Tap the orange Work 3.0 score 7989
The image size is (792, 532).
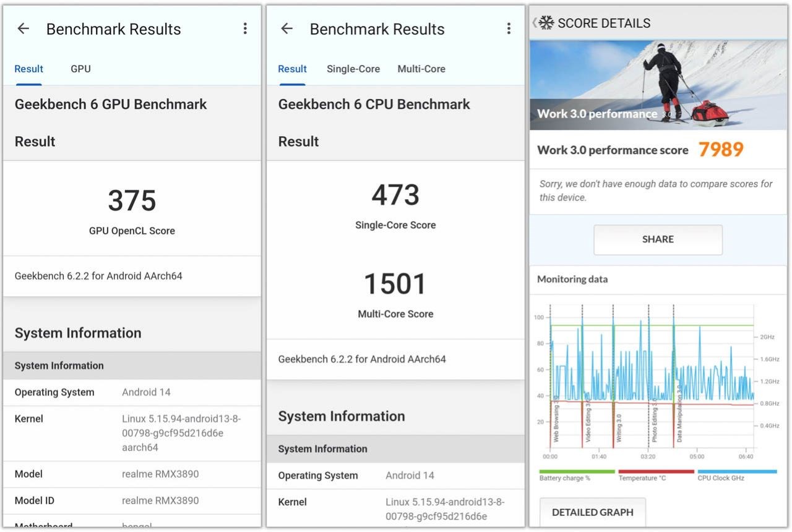point(721,149)
